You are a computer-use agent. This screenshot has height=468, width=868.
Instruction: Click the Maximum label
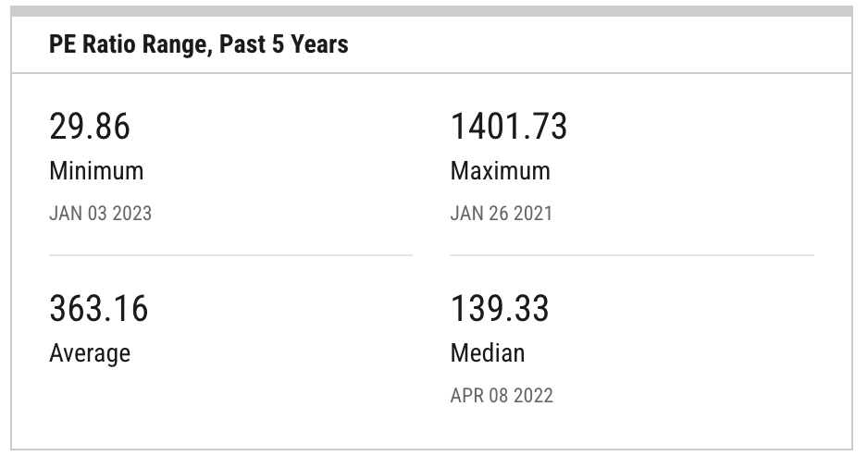click(501, 170)
